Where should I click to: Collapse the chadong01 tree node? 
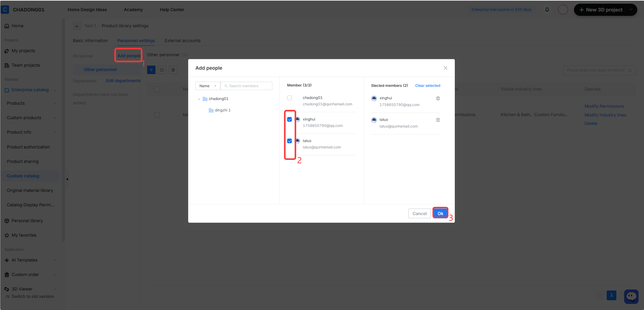(x=199, y=99)
